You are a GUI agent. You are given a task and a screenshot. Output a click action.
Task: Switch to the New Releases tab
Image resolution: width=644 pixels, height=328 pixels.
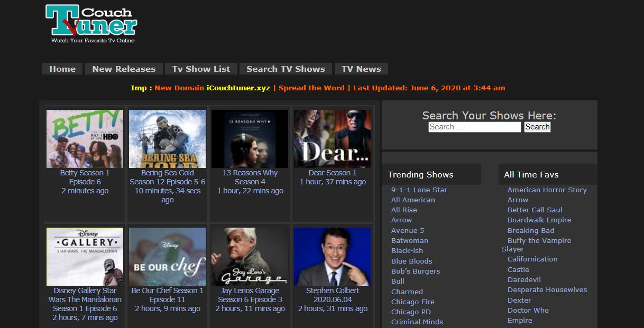124,69
